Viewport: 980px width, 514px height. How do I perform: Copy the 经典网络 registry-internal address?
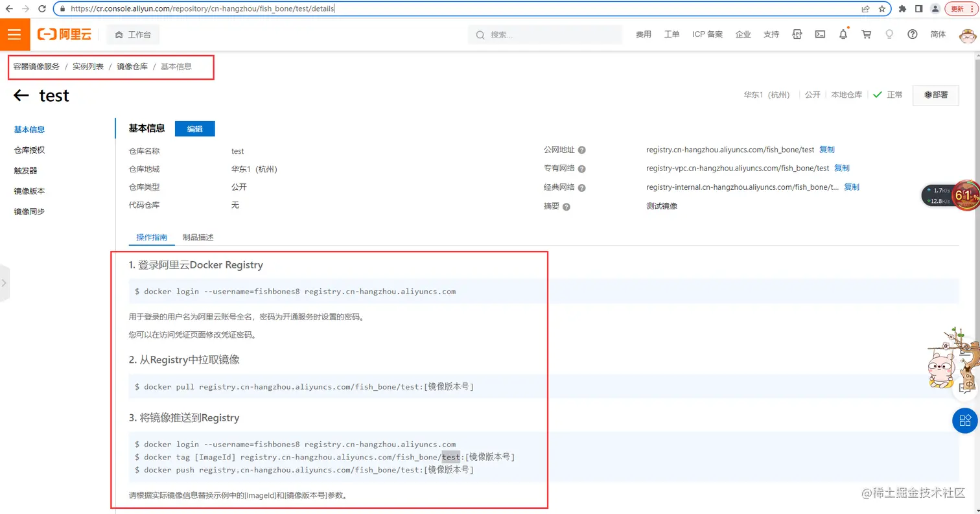pyautogui.click(x=852, y=187)
